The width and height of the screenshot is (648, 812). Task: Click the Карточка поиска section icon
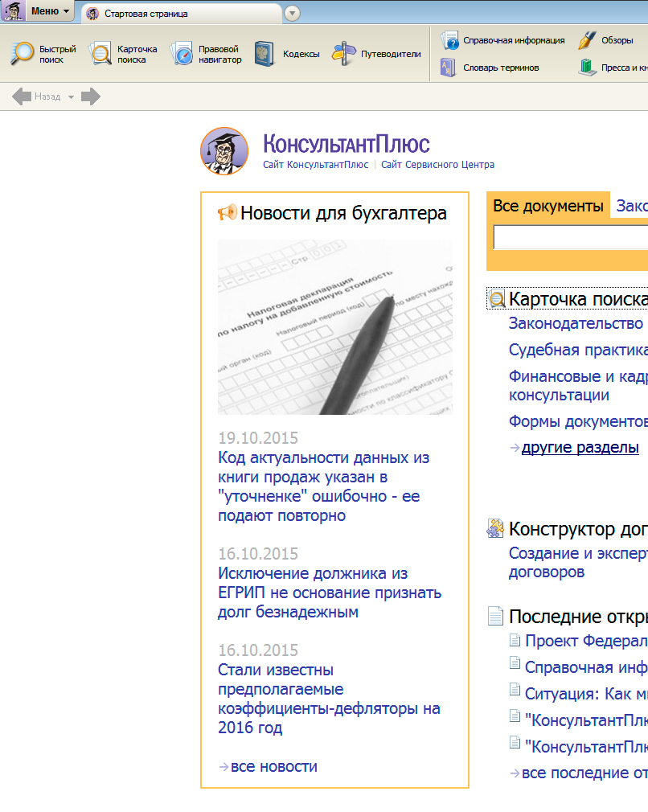[x=497, y=299]
